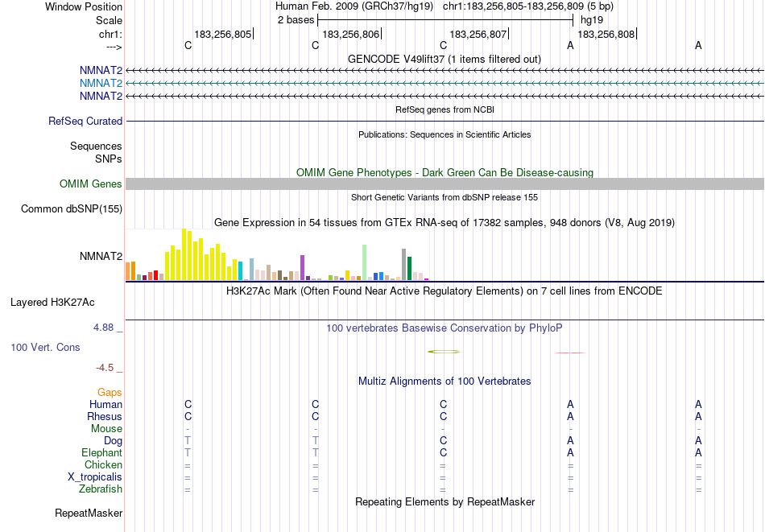765x532 pixels.
Task: Open the OMIM Genes track label
Action: point(91,184)
